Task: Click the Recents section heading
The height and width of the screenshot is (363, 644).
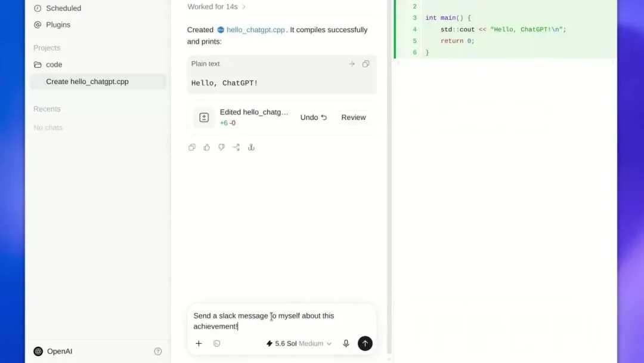Action: 47,109
